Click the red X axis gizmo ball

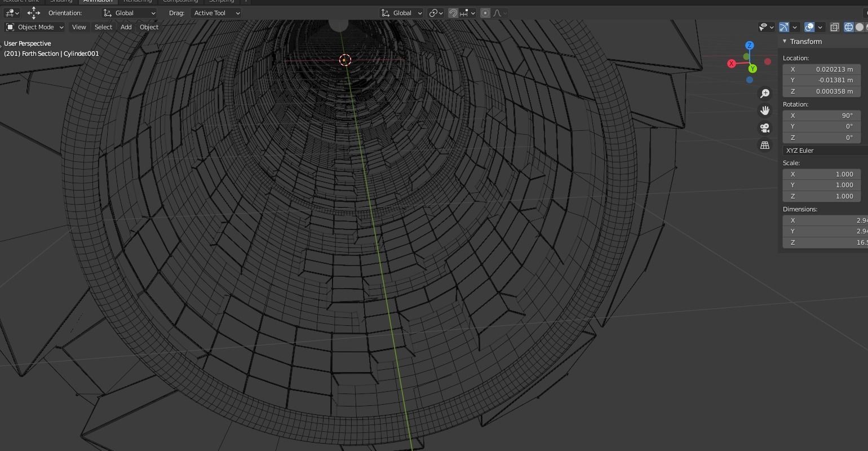(732, 64)
